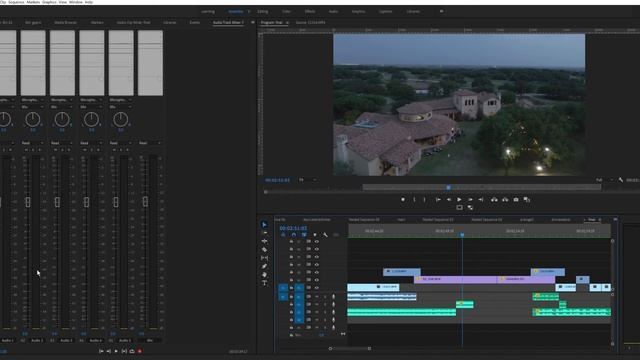
Task: Open the Window menu
Action: 76,2
